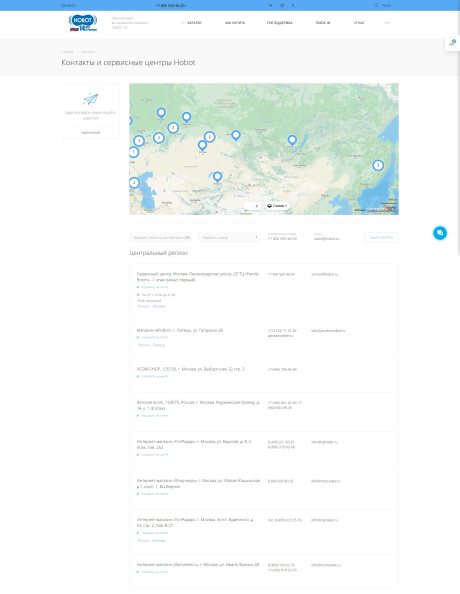Open the blue chat widget bubble
The height and width of the screenshot is (594, 460).
pyautogui.click(x=440, y=233)
